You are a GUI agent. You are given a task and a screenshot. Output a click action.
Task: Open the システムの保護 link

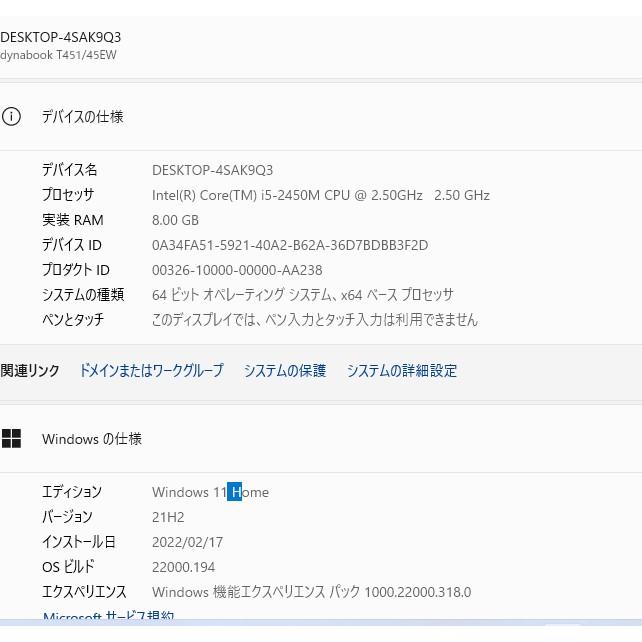(284, 370)
